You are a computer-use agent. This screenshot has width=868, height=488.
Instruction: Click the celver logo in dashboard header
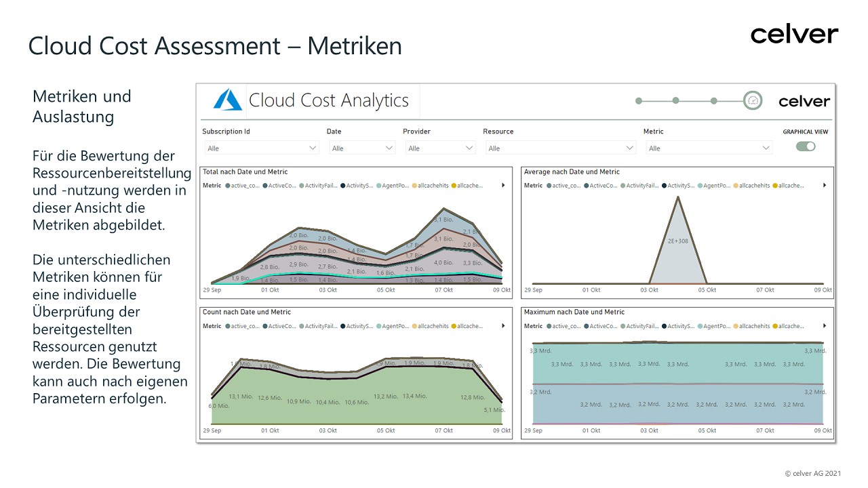804,101
